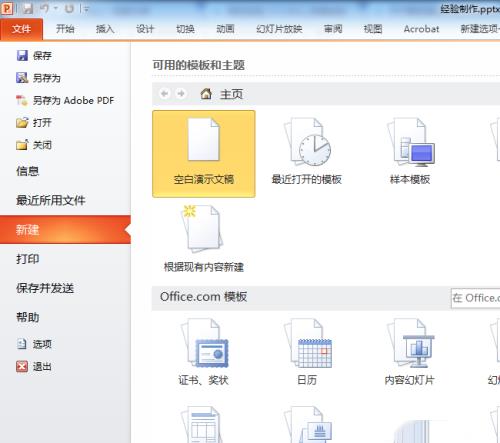Switch to the 开始 ribbon tab
The height and width of the screenshot is (443, 500).
tap(65, 29)
